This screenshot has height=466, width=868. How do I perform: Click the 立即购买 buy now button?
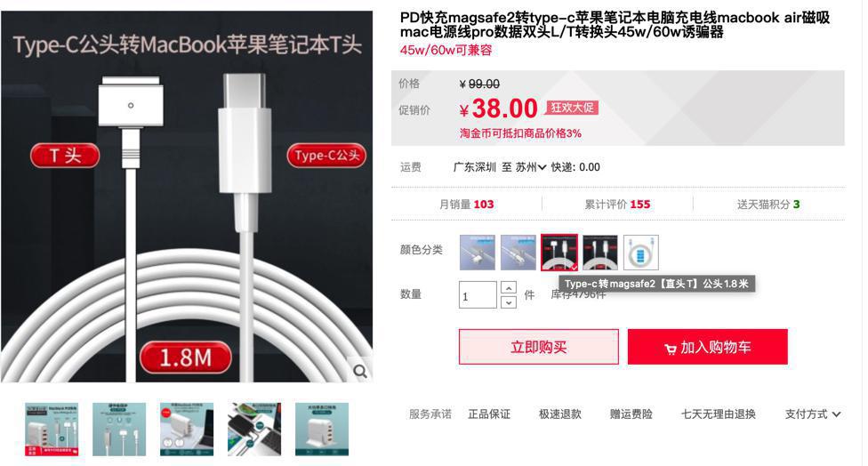pyautogui.click(x=539, y=347)
